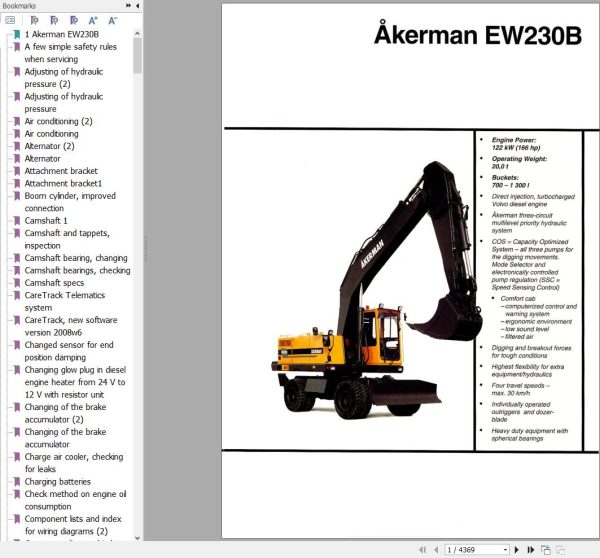The width and height of the screenshot is (600, 558).
Task: Click the excavator photo on the page
Action: pos(377,290)
